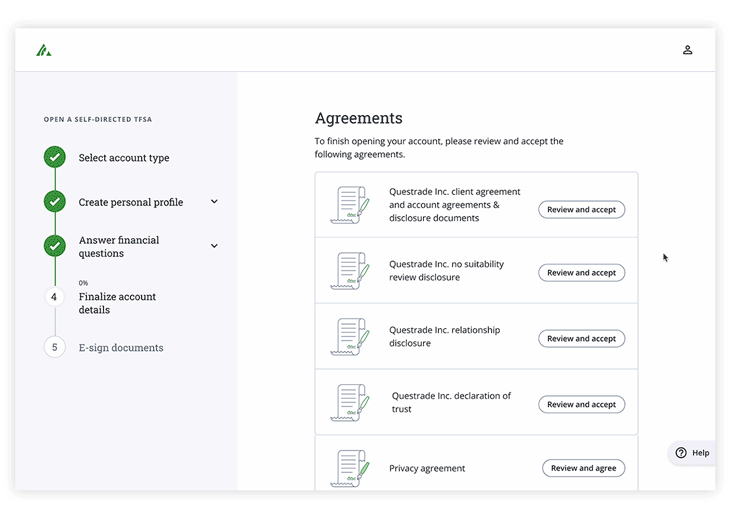Click document icon for Privacy agreement row
This screenshot has height=518, width=730.
(x=350, y=468)
